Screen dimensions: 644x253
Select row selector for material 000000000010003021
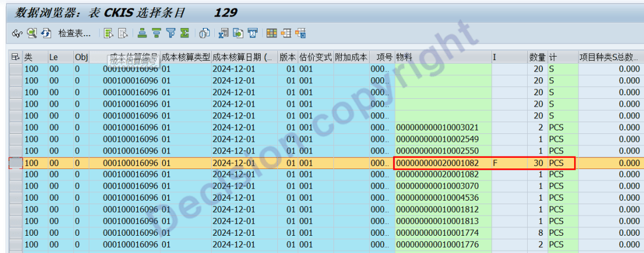point(15,127)
